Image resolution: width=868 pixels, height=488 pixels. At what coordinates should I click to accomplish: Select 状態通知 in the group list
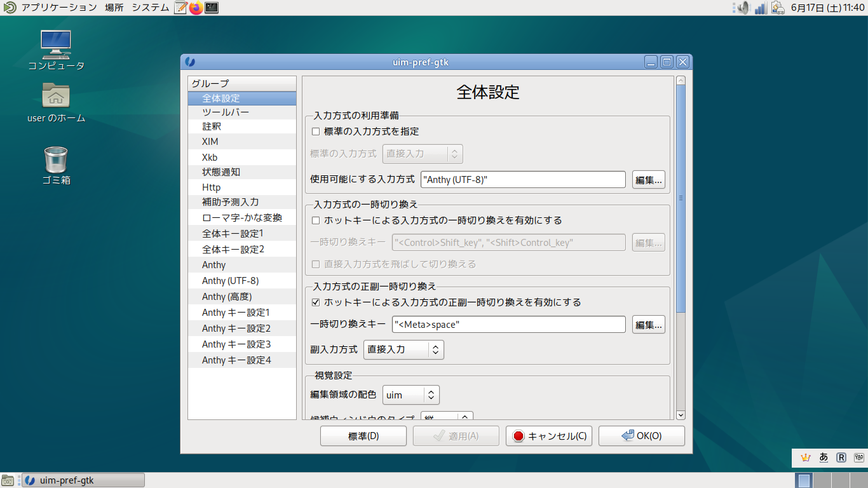[x=242, y=172]
